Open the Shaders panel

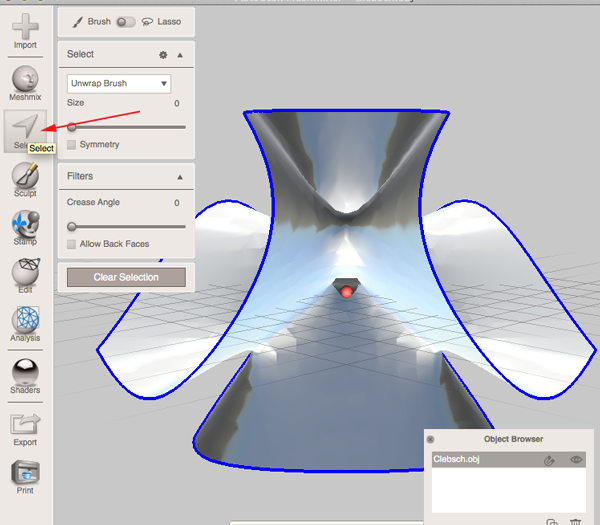click(25, 376)
